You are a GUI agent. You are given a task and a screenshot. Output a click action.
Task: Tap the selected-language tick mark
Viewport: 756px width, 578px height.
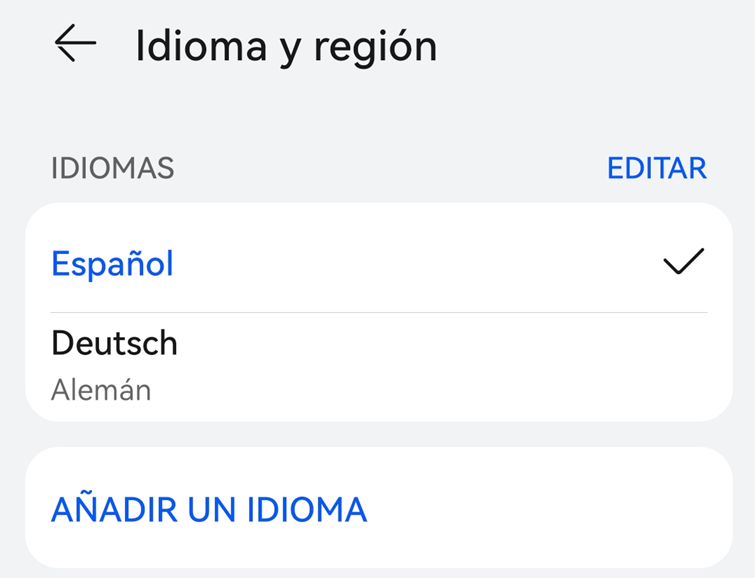[x=684, y=262]
